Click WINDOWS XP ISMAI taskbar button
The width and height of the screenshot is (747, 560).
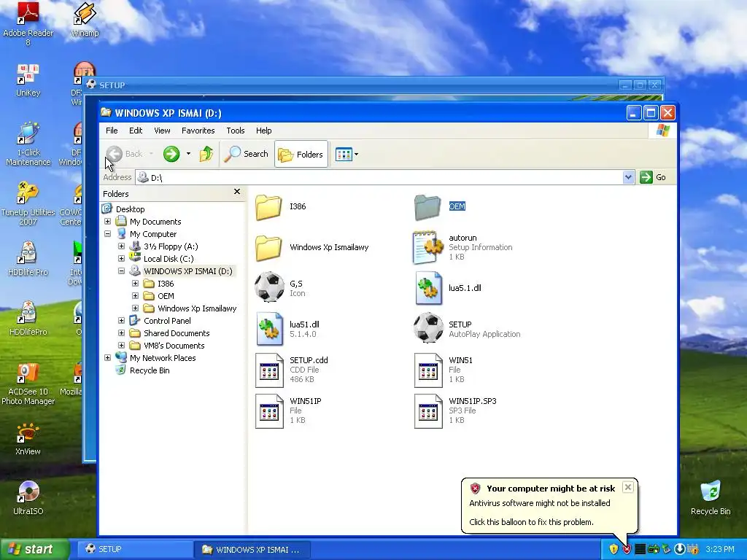252,549
